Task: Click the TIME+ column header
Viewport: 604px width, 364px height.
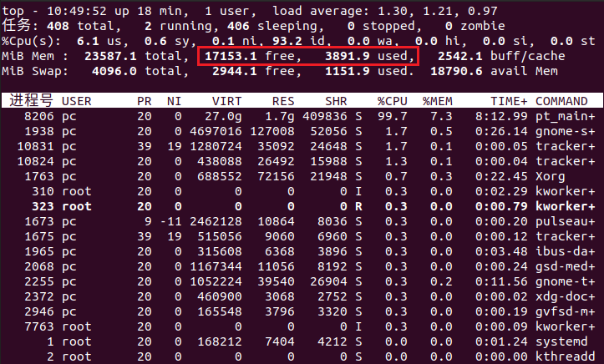Action: tap(509, 101)
